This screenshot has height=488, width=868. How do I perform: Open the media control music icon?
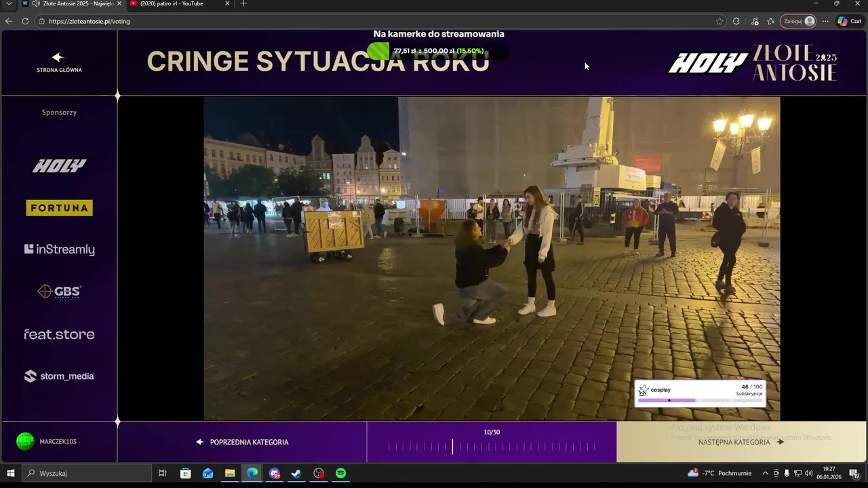pyautogui.click(x=755, y=21)
